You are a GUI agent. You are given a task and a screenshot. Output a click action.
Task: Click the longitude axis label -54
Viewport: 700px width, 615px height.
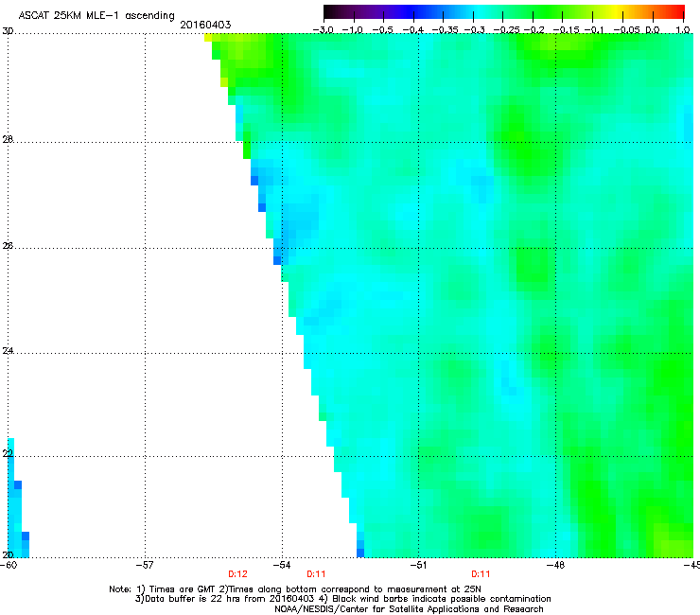(x=282, y=566)
